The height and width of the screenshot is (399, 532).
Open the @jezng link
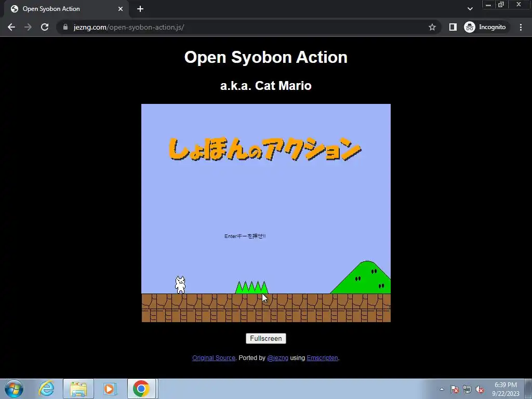pos(277,358)
